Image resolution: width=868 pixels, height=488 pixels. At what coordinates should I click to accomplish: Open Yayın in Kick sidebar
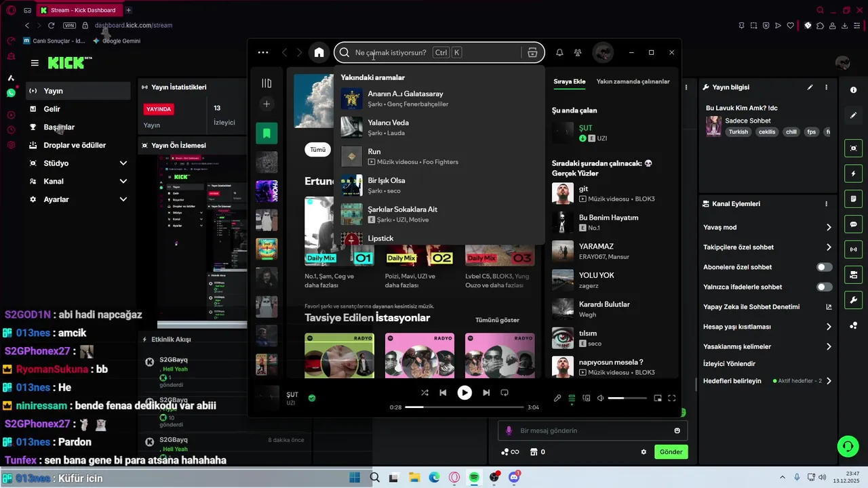coord(78,91)
